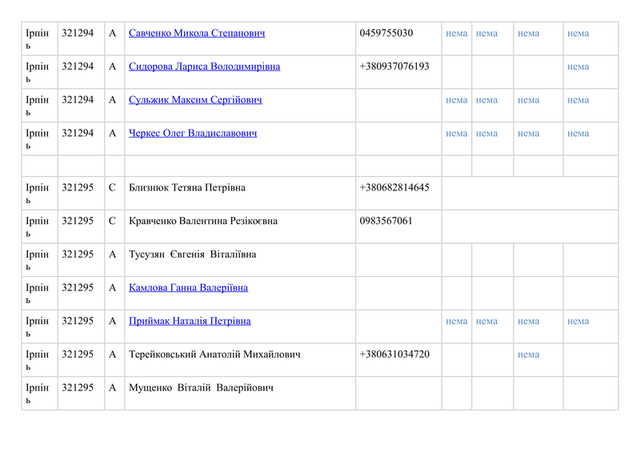Click the Сульжик Максим Сергійович link
This screenshot has height=452, width=640.
tap(195, 100)
